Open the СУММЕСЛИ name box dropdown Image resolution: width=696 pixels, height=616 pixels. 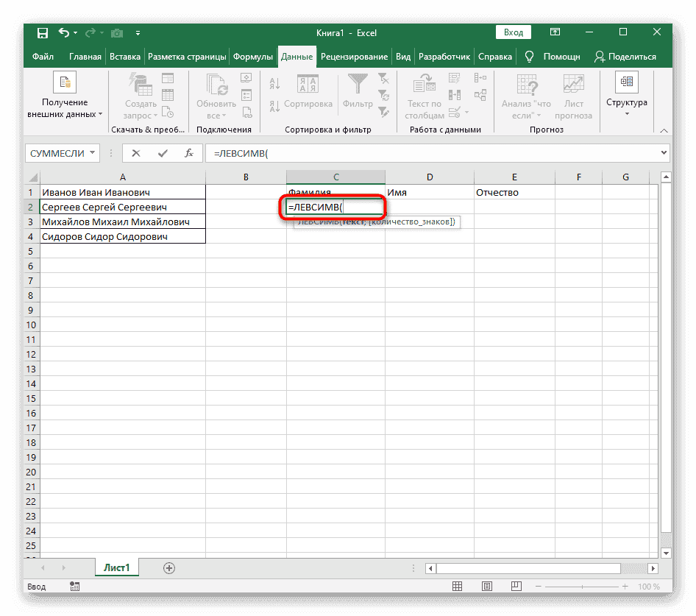tap(93, 153)
